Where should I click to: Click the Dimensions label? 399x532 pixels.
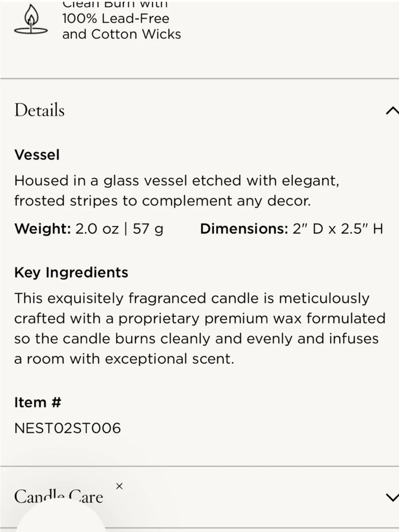pos(244,229)
